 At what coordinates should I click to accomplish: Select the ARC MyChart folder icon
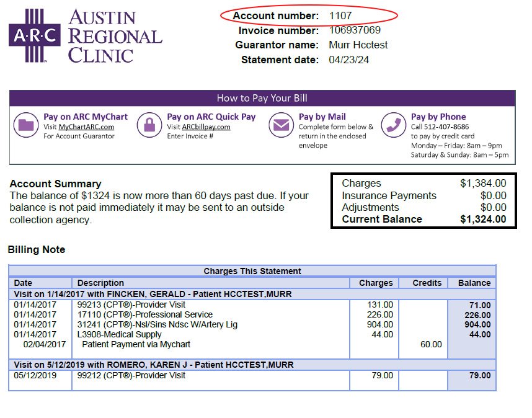(27, 124)
